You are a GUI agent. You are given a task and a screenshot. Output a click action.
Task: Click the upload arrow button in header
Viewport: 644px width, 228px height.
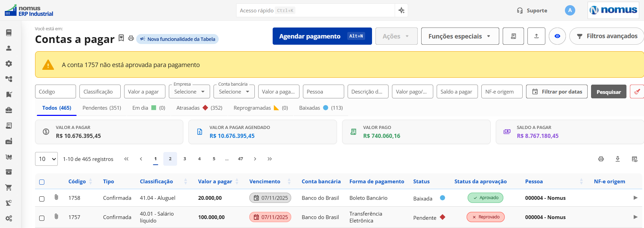coord(536,36)
